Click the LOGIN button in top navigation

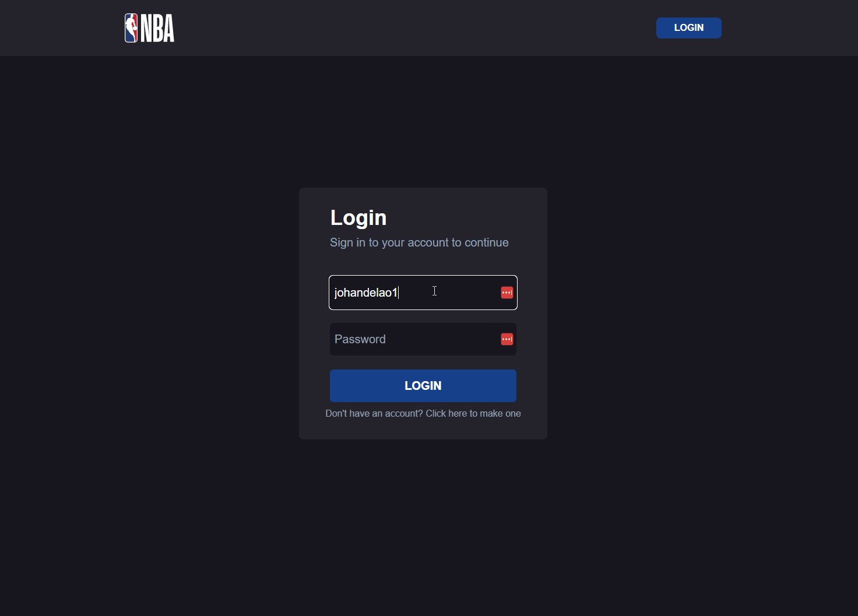[688, 28]
